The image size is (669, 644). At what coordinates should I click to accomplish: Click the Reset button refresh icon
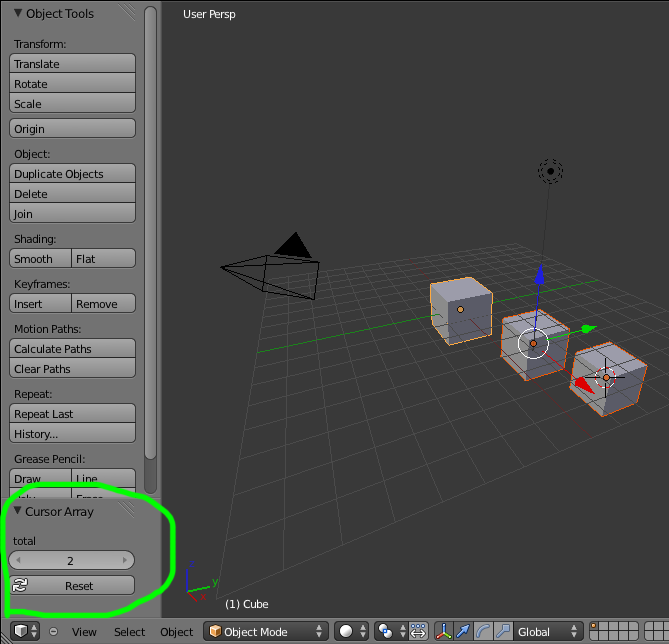click(20, 585)
